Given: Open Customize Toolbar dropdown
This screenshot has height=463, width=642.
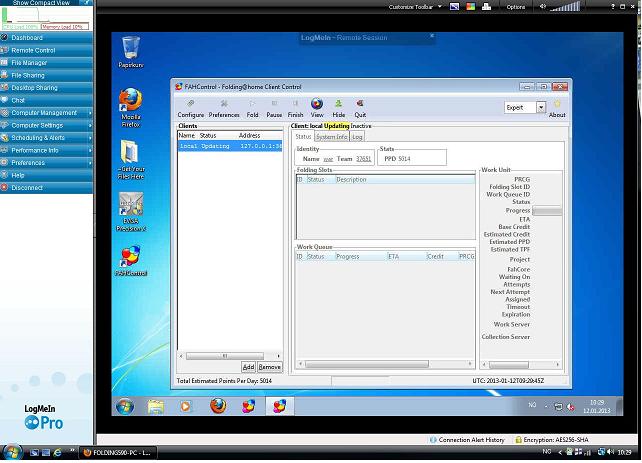Looking at the screenshot, I should 415,7.
